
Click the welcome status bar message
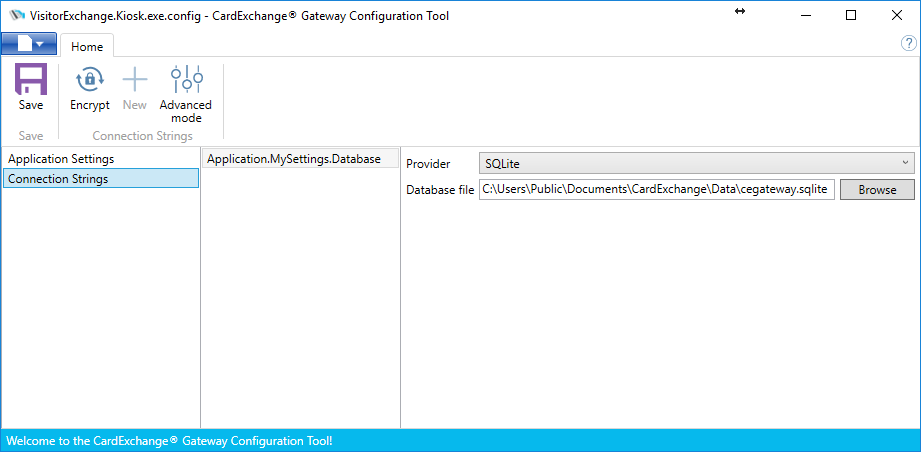pyautogui.click(x=169, y=440)
